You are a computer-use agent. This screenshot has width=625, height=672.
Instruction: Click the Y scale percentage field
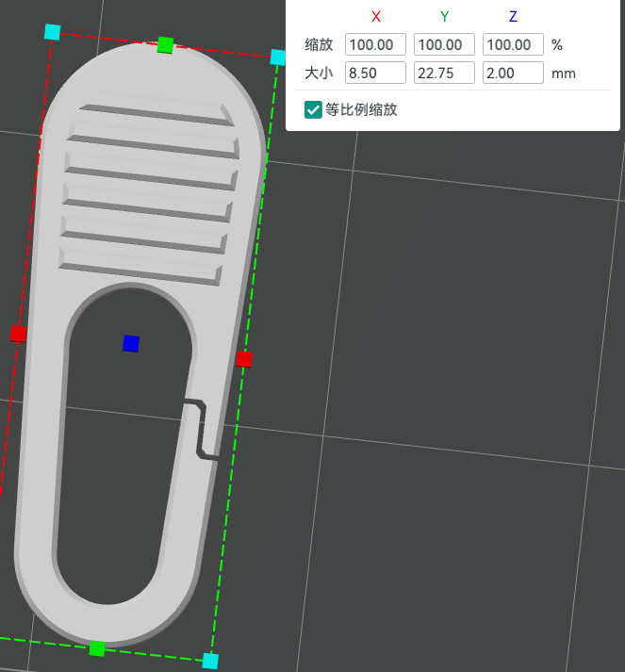pyautogui.click(x=444, y=44)
